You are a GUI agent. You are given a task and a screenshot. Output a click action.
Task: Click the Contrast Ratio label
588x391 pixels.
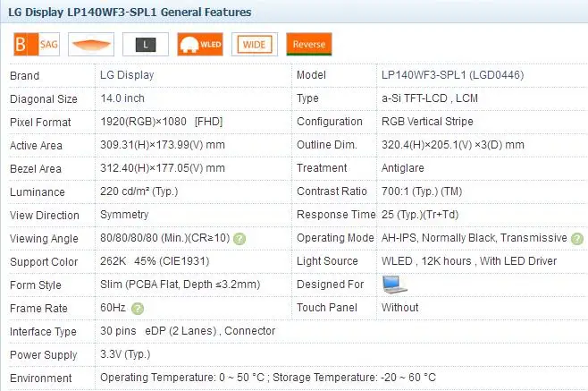332,191
